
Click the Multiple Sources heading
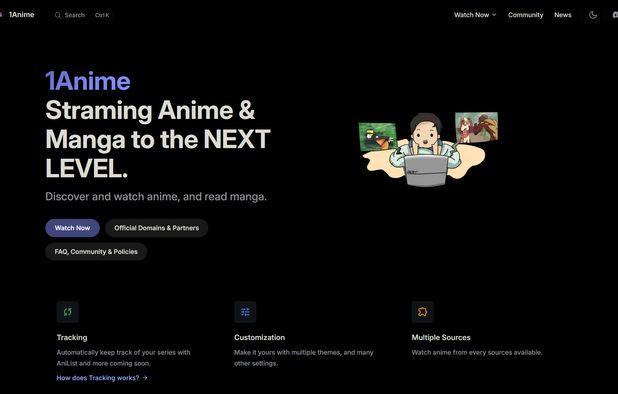[441, 337]
